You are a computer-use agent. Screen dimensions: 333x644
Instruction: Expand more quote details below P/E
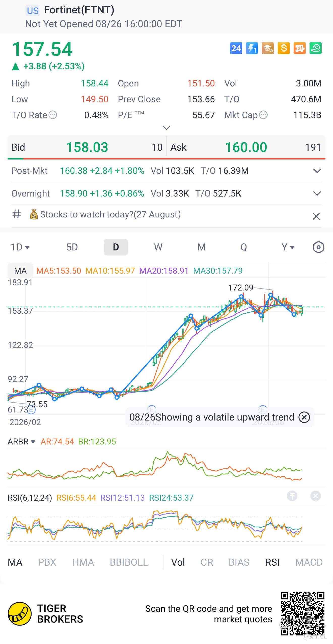166,127
